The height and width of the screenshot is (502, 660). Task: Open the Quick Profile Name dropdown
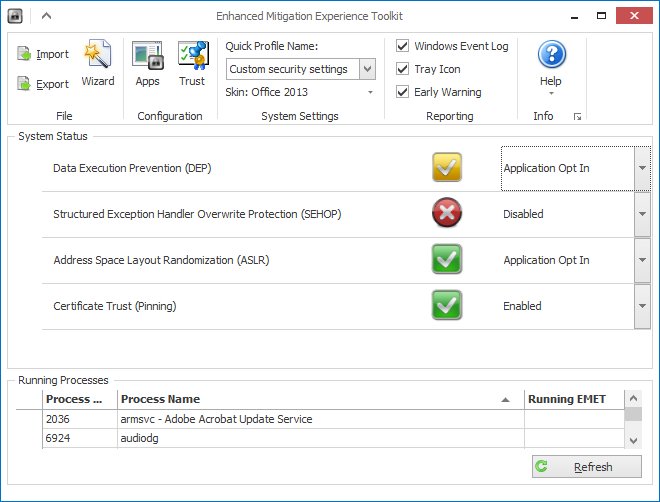(x=367, y=69)
